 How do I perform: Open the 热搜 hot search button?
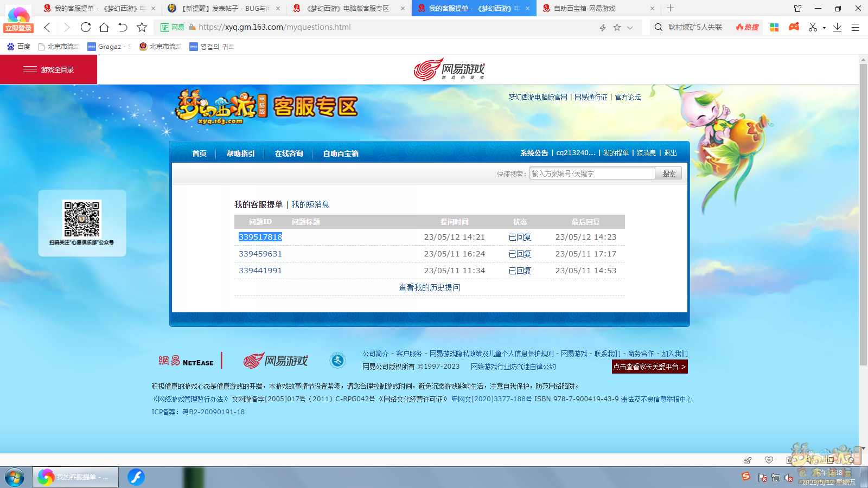tap(748, 27)
